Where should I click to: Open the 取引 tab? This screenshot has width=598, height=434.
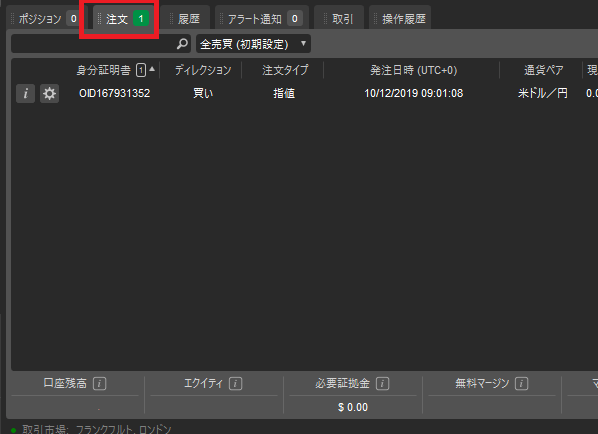click(339, 18)
